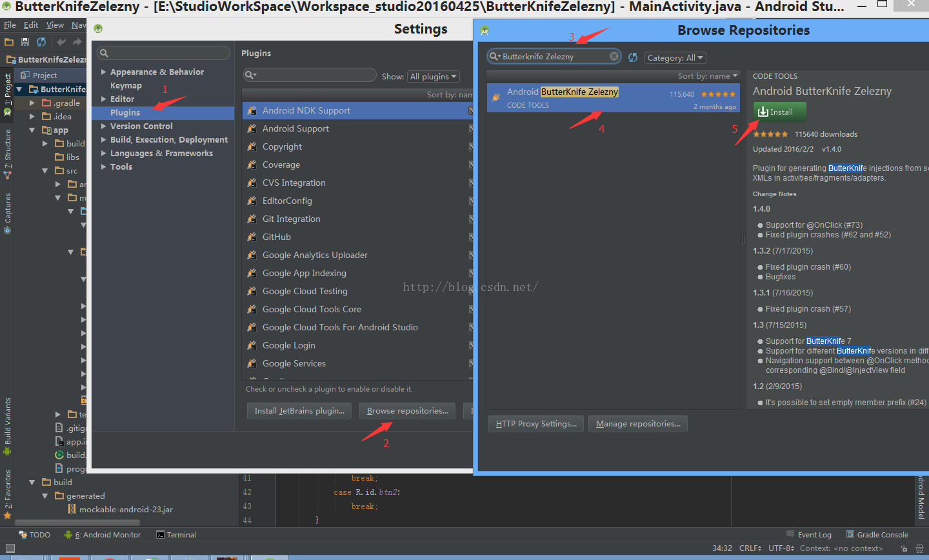Open the Android Monitor tool window
929x560 pixels.
(x=103, y=534)
